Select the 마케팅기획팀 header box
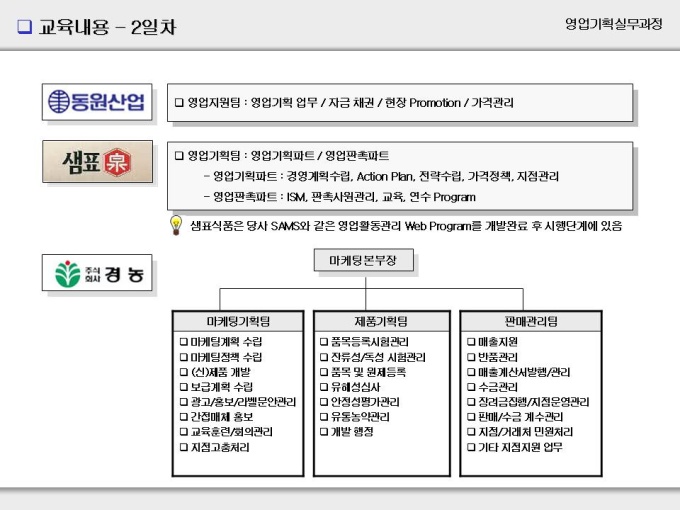 click(x=238, y=321)
